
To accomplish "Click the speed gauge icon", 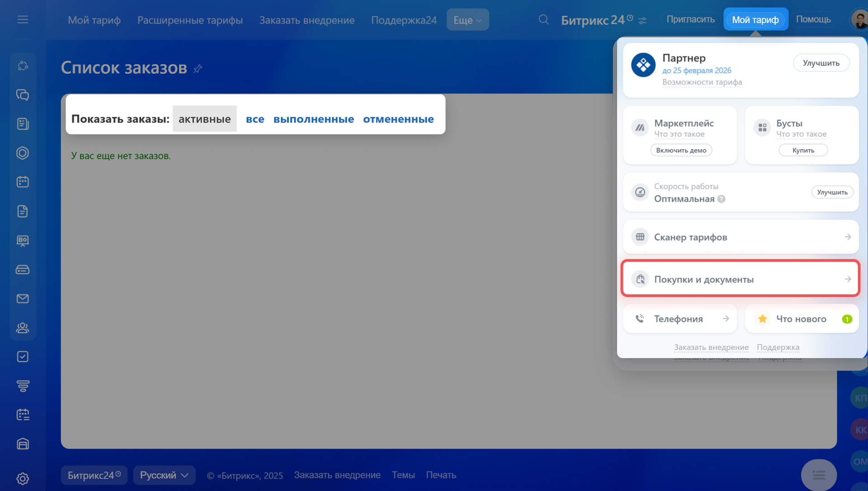I will (x=640, y=192).
